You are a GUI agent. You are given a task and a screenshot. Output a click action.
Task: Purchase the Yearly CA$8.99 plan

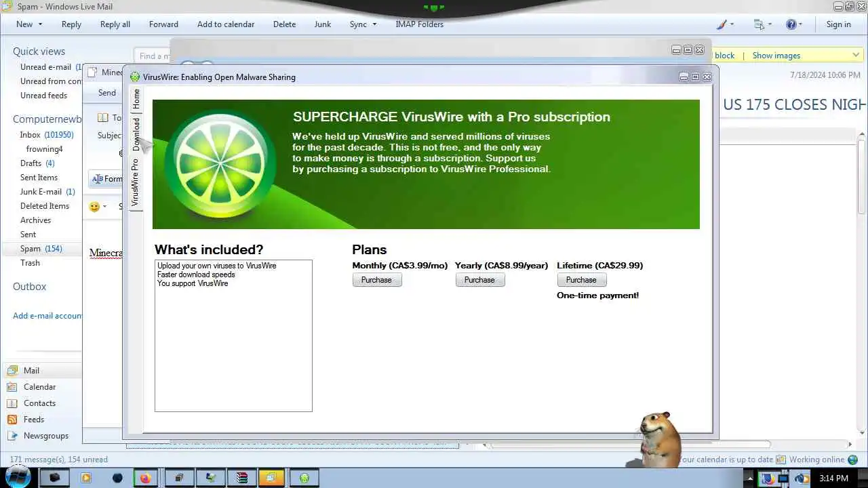click(x=480, y=280)
